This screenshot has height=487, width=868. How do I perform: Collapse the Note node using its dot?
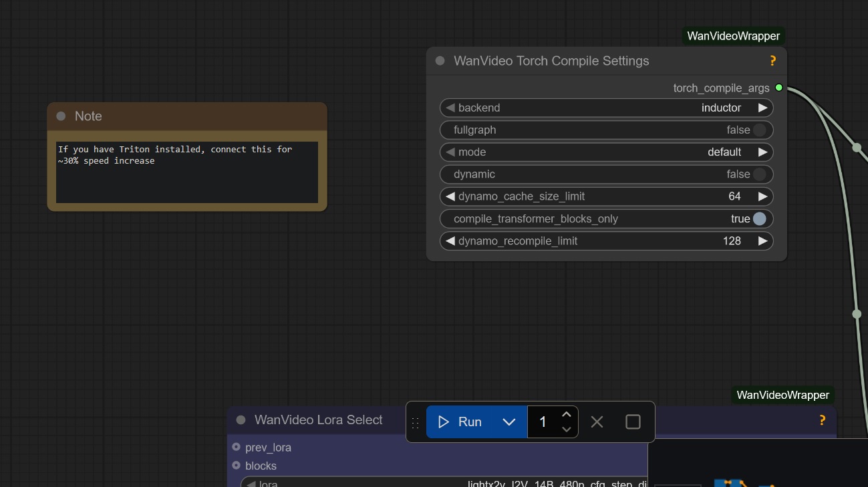coord(61,116)
